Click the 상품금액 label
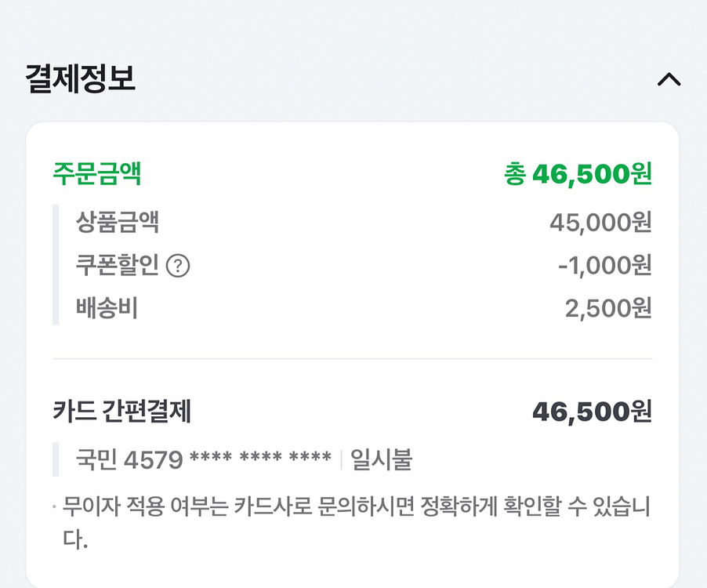The image size is (707, 588). click(118, 223)
